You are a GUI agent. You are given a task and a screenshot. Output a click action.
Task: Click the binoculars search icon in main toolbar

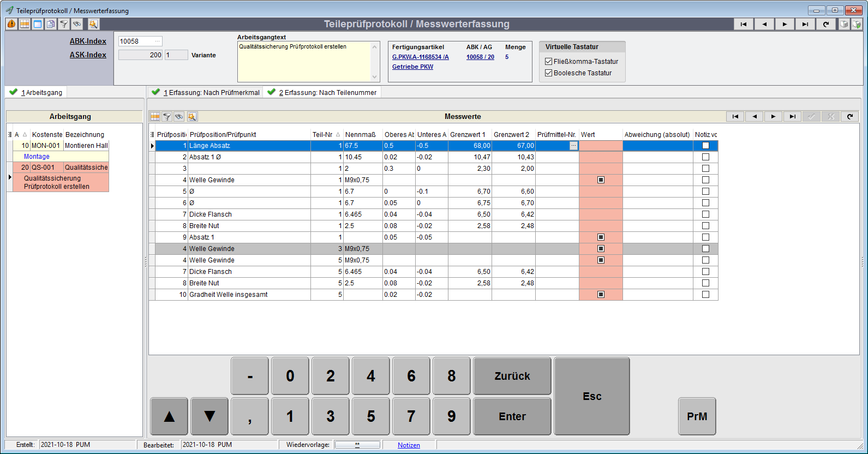(77, 24)
